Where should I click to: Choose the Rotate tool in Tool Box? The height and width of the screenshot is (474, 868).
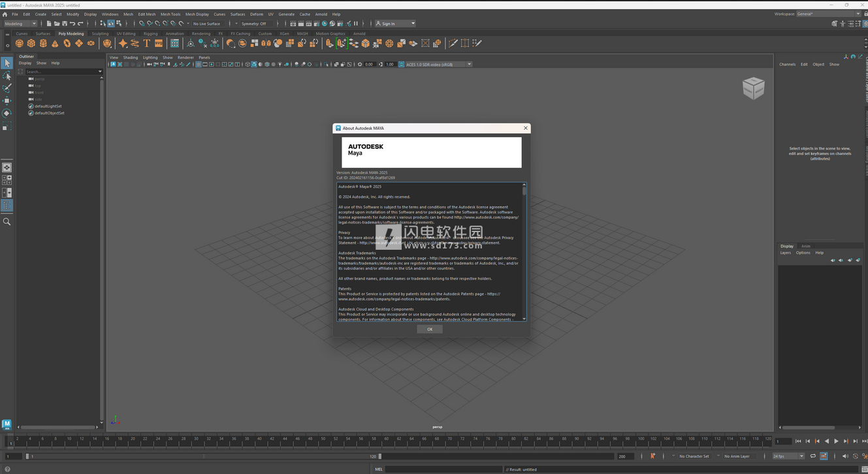7,113
